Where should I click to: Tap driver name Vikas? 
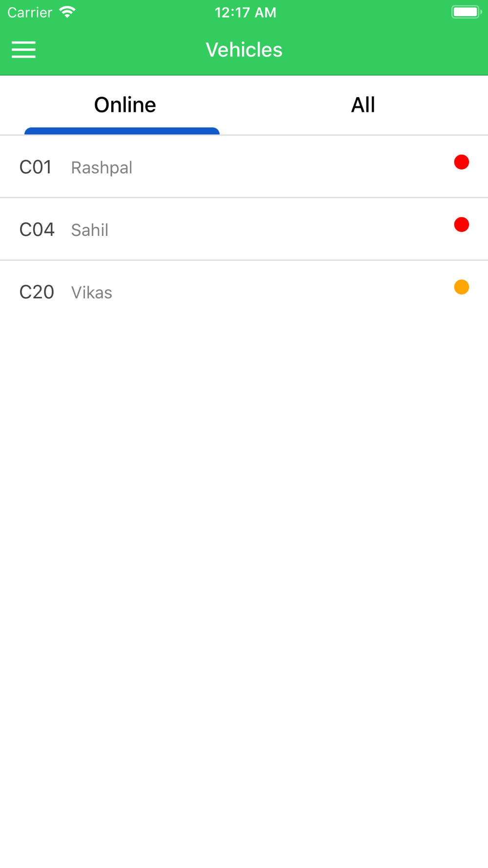tap(92, 293)
